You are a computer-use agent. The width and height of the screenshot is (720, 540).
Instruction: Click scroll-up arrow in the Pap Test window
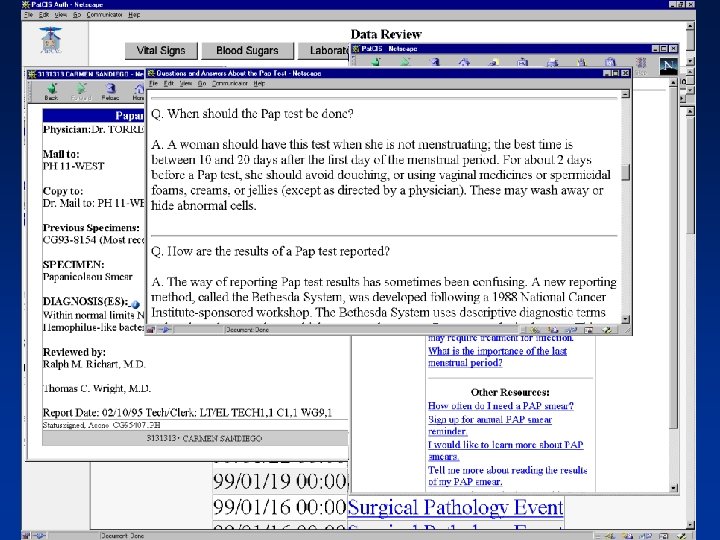click(x=625, y=94)
